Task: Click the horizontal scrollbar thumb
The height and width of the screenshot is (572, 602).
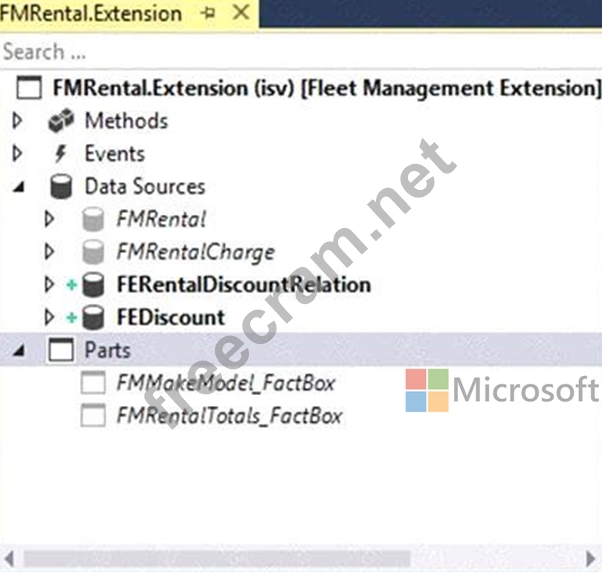Action: pyautogui.click(x=215, y=557)
